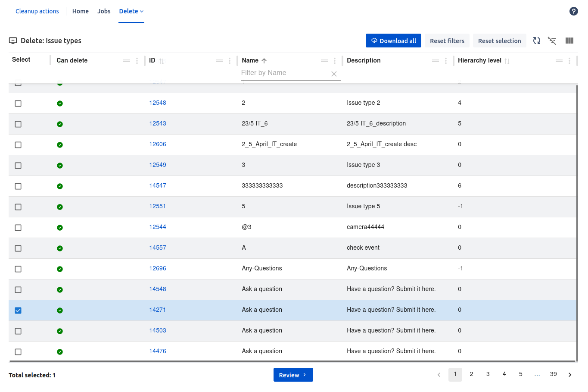Viewport: 588px width, 392px height.
Task: Select checkbox for 23/5 IT_6 row
Action: 18,124
